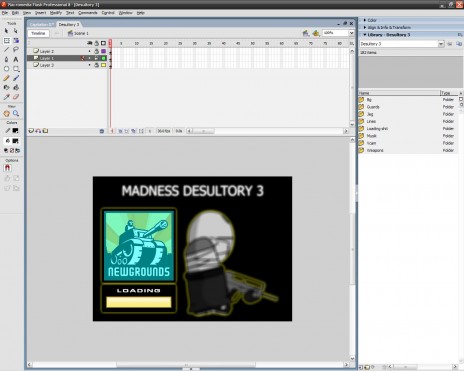Select the Eraser tool
The width and height of the screenshot is (464, 371).
(16, 97)
